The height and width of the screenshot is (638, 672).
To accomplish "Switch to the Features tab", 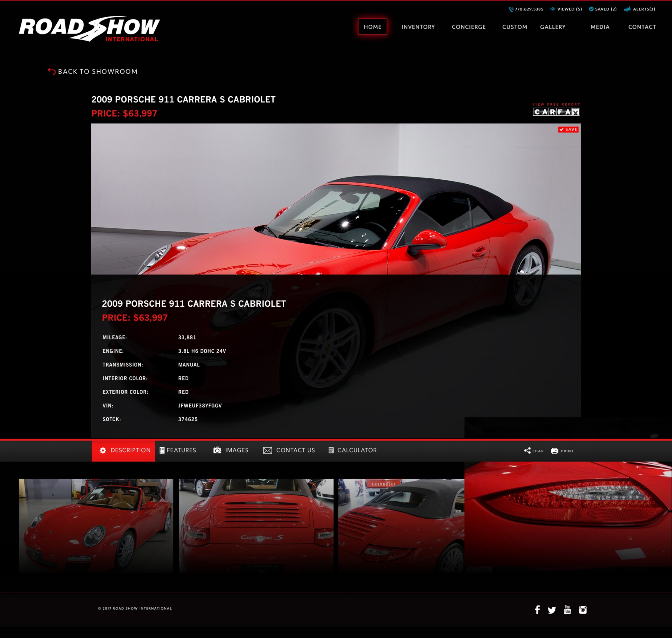I will (178, 450).
